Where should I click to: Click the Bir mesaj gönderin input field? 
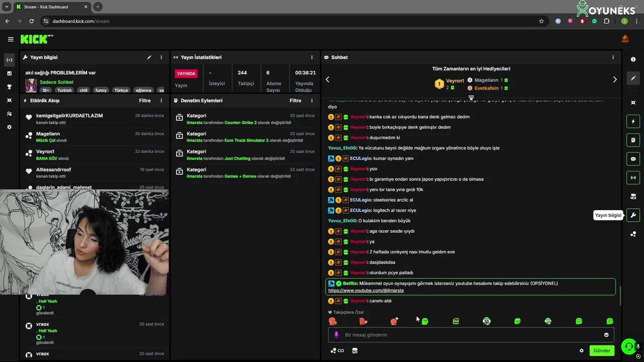(x=471, y=335)
